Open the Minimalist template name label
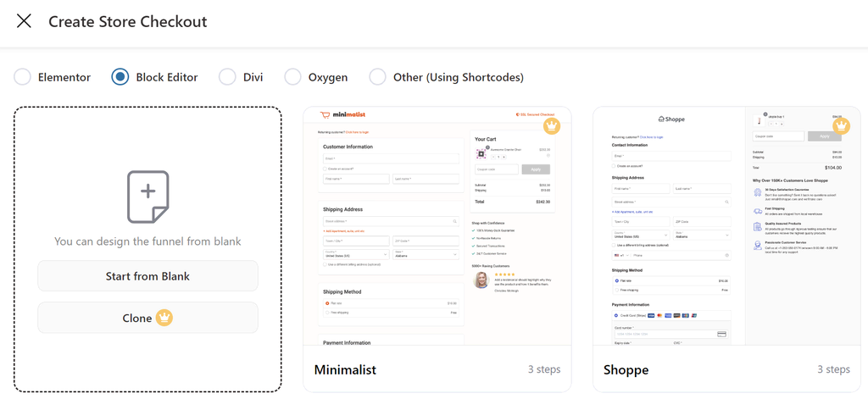The height and width of the screenshot is (399, 868). (x=345, y=369)
